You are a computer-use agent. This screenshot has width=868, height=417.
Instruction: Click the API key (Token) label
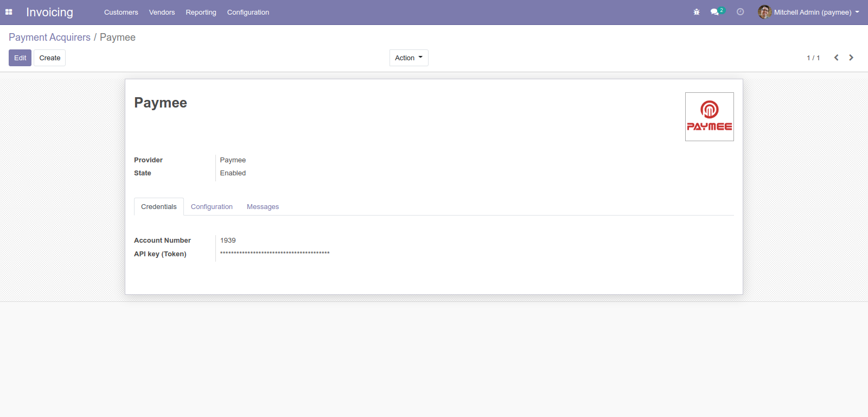[160, 254]
